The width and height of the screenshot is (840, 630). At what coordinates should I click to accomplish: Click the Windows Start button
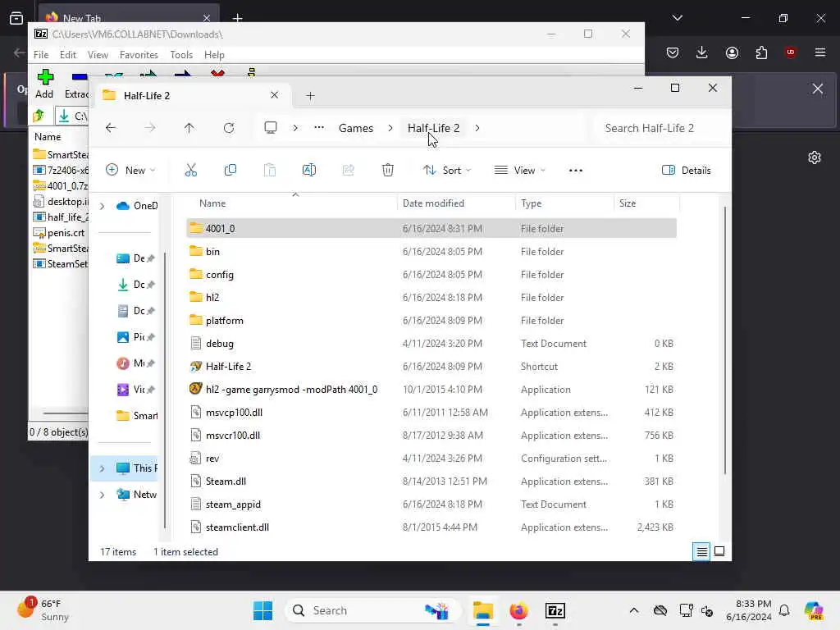(x=263, y=610)
